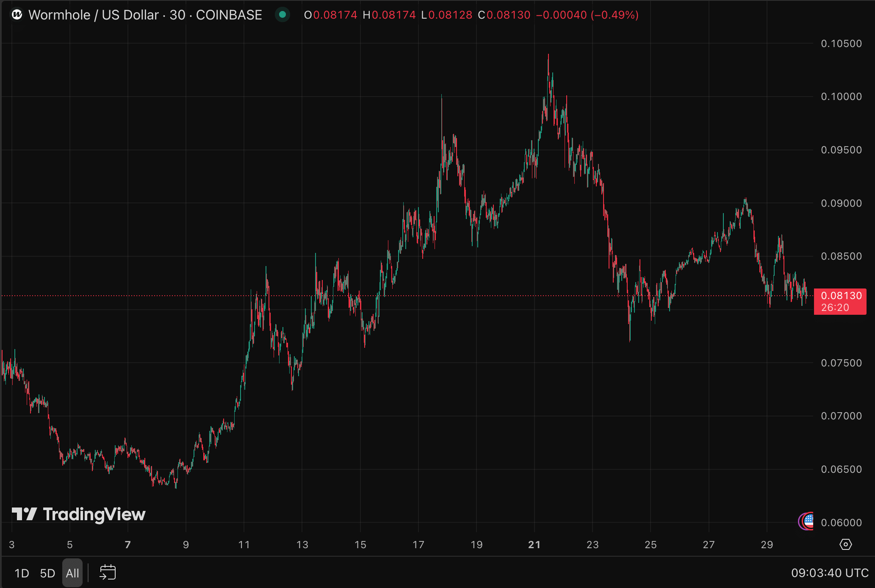Screen dimensions: 875x588
Task: Click the 0.07000 price axis label
Action: point(841,416)
